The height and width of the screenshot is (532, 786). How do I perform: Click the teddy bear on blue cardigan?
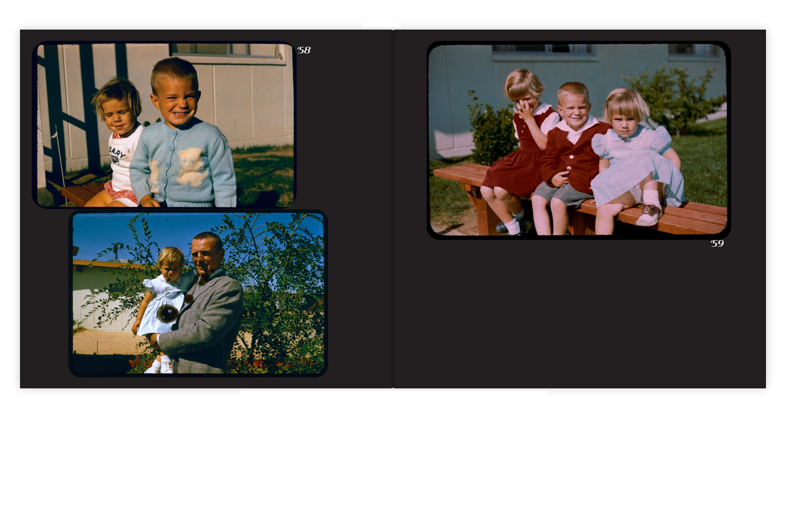click(x=191, y=166)
